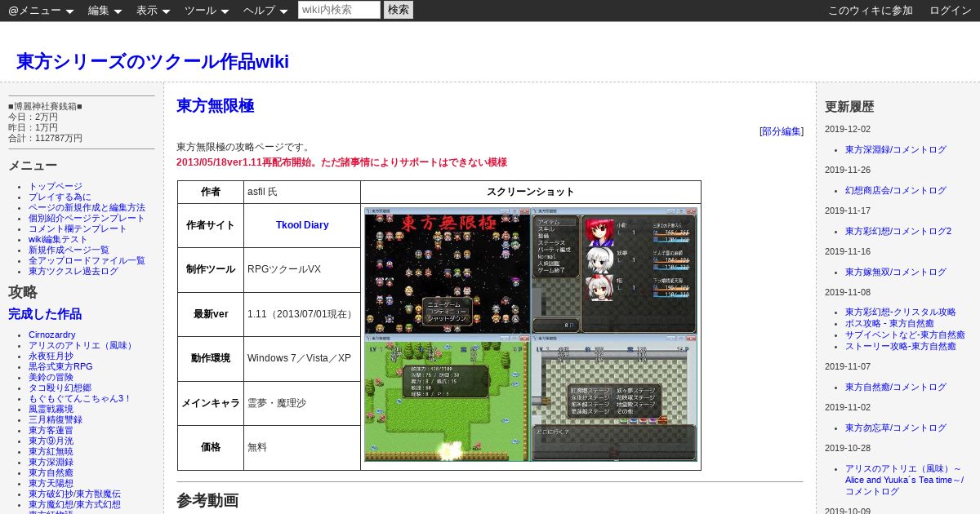
Task: Open 東方客蓮冒 game page
Action: click(51, 431)
